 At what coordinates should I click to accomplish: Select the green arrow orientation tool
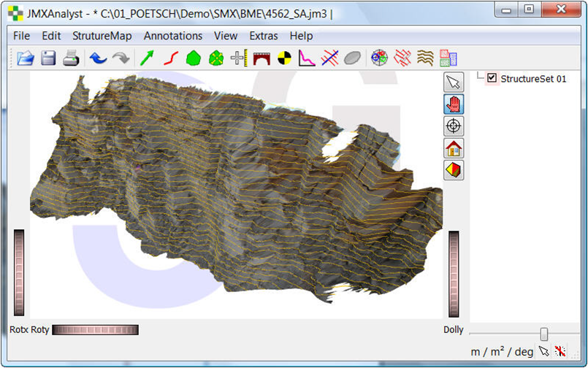click(148, 58)
